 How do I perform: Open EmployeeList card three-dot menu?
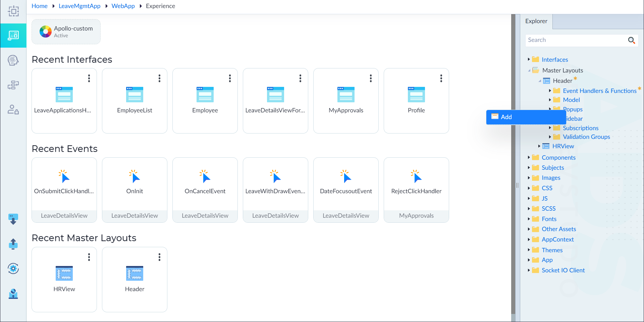click(x=159, y=78)
